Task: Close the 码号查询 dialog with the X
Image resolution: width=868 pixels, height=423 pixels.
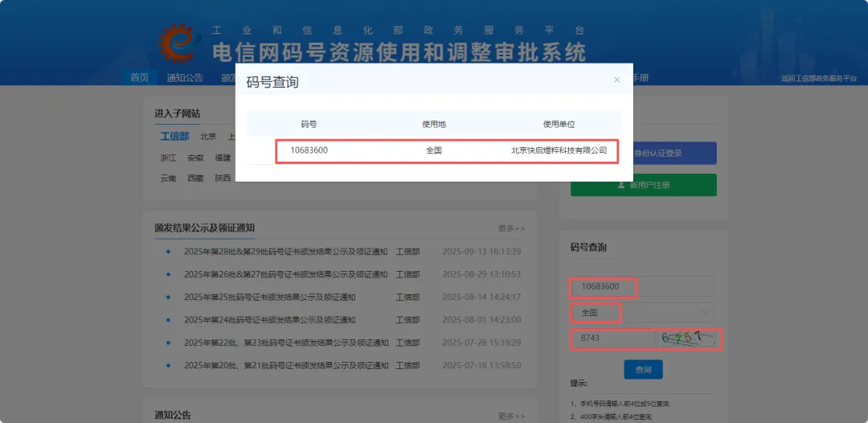Action: 616,80
